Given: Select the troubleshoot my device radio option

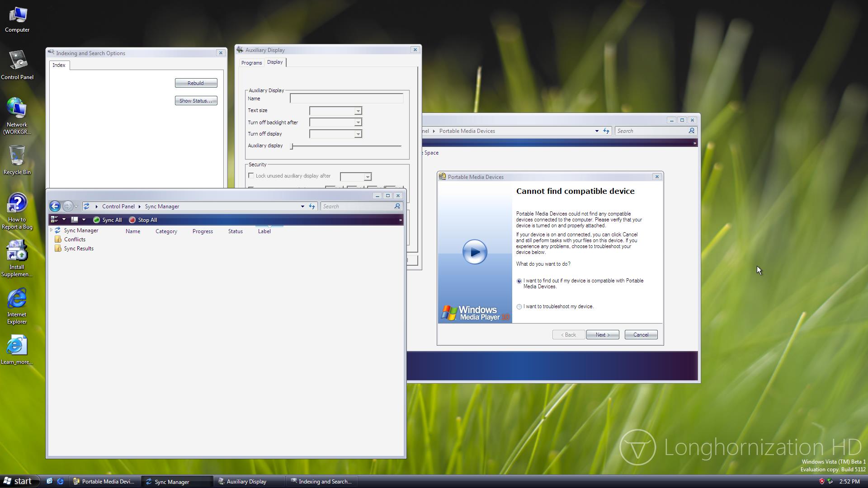Looking at the screenshot, I should [x=519, y=307].
